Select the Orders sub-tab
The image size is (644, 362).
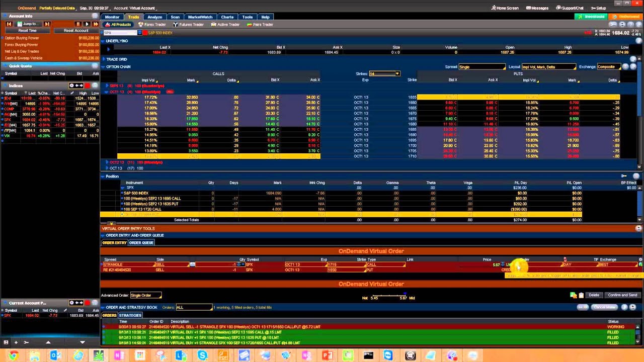(x=109, y=315)
